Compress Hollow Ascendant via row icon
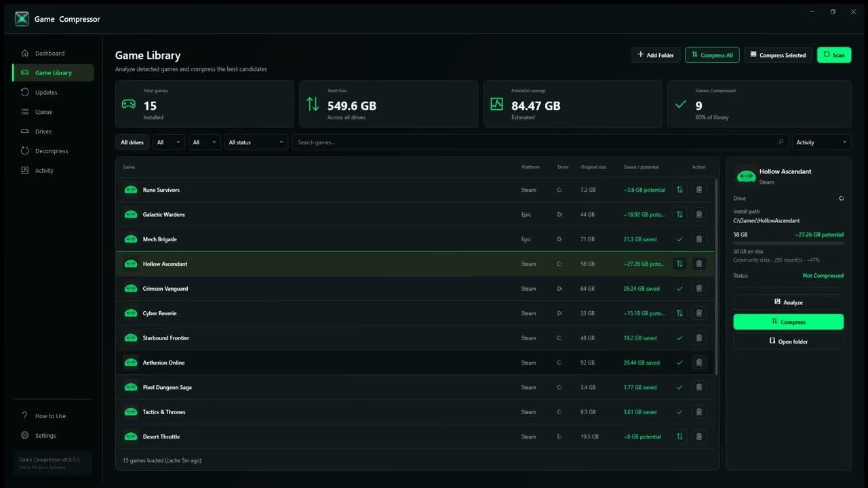 click(679, 264)
